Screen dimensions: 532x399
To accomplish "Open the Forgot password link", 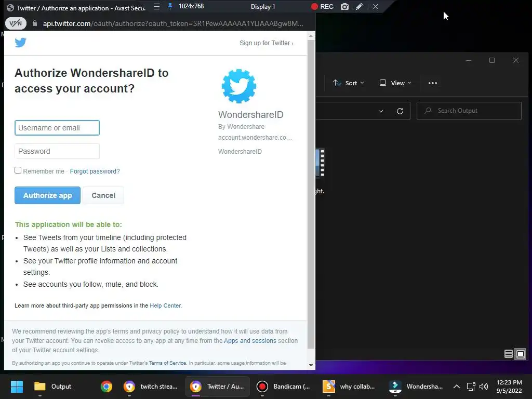I will pyautogui.click(x=95, y=171).
